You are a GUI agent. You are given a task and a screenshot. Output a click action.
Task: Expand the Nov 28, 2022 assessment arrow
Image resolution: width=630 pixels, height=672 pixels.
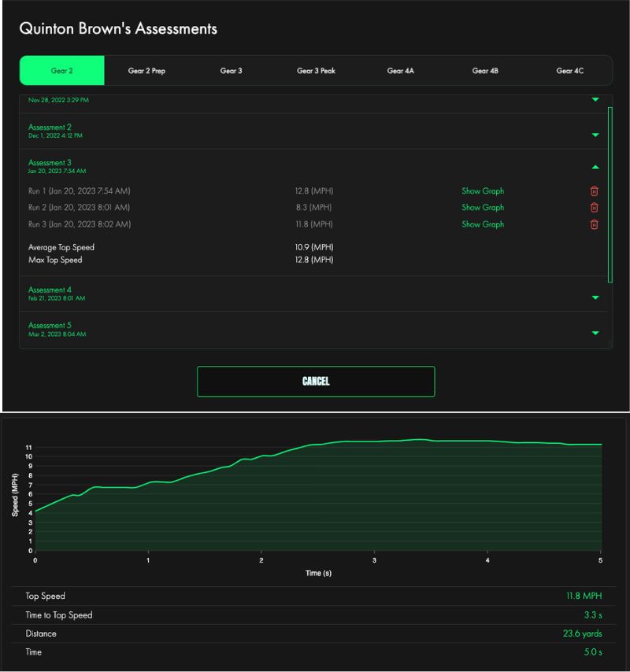click(595, 99)
